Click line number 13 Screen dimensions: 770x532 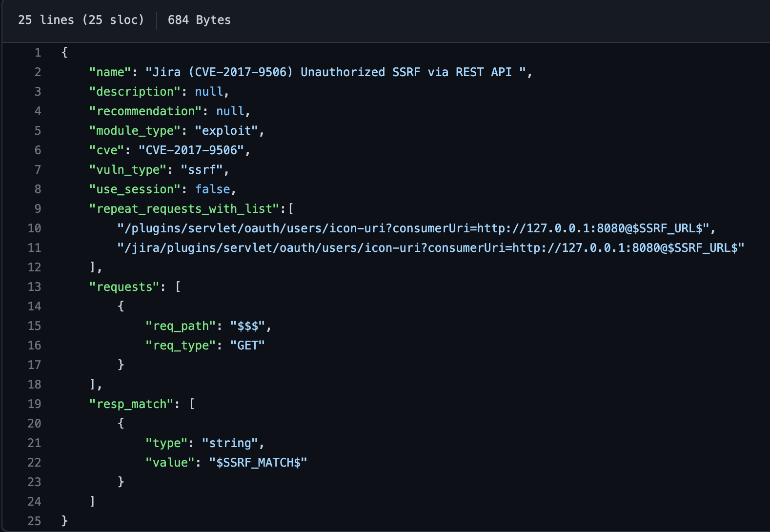click(x=34, y=287)
